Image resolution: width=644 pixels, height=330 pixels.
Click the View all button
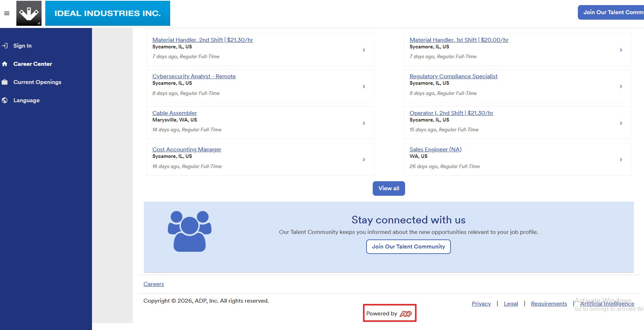click(389, 188)
